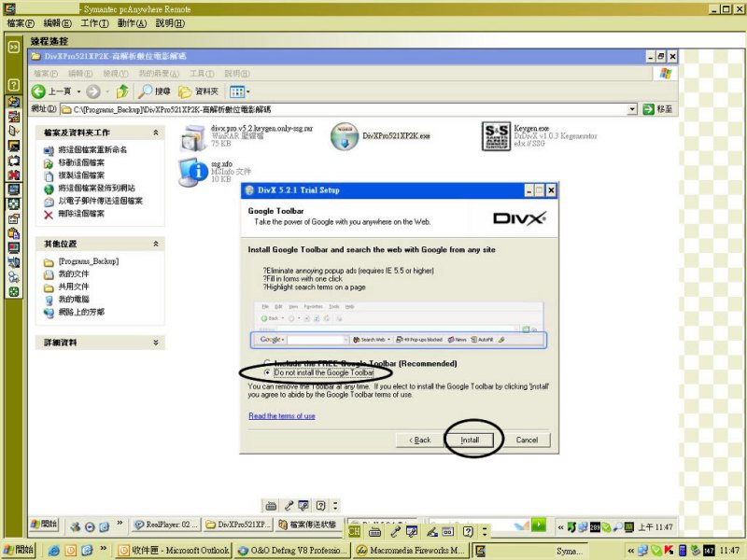This screenshot has width=747, height=560.
Task: Collapse the 檔案及資料夾工作 task panel
Action: click(155, 133)
